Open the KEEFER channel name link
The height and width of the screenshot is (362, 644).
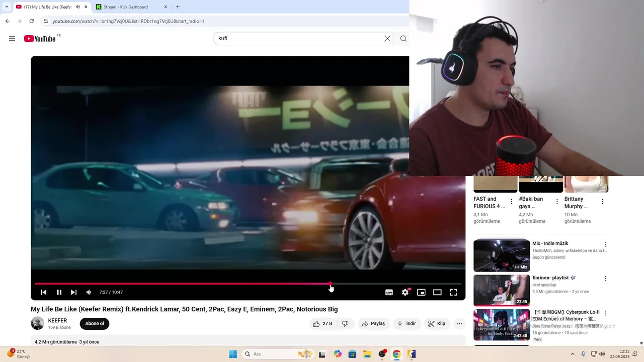(57, 321)
